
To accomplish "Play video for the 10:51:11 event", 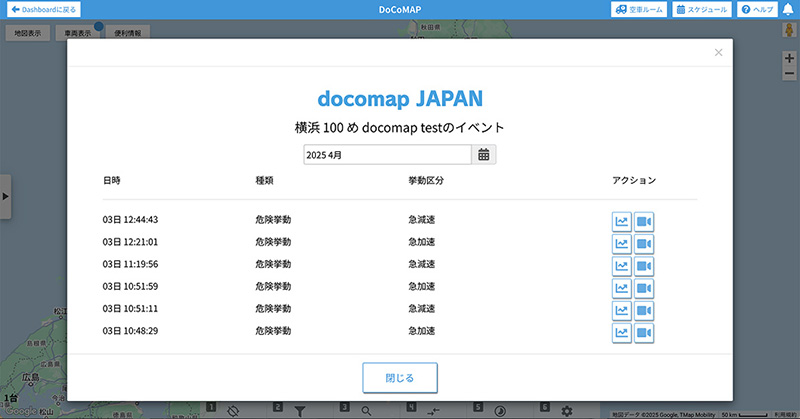I will [644, 310].
